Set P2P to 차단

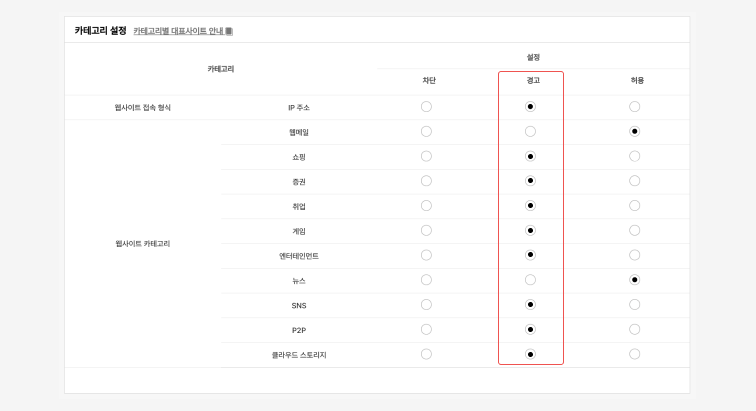click(x=426, y=329)
